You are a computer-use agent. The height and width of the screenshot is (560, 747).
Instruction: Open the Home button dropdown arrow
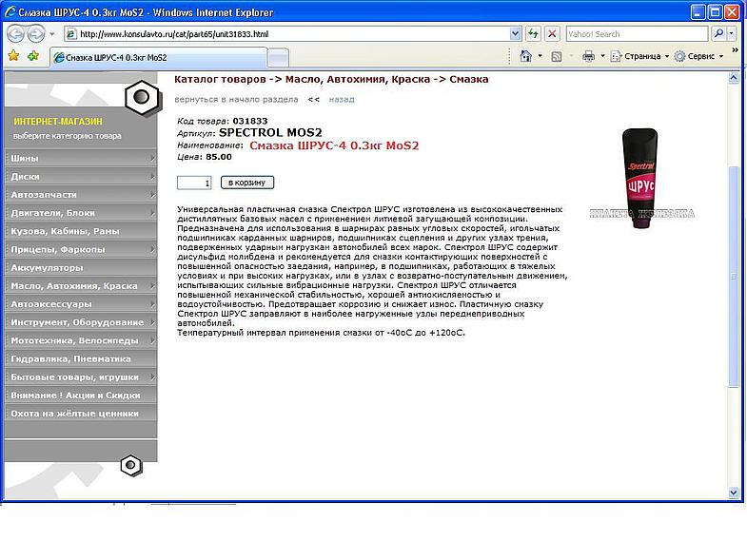click(540, 56)
